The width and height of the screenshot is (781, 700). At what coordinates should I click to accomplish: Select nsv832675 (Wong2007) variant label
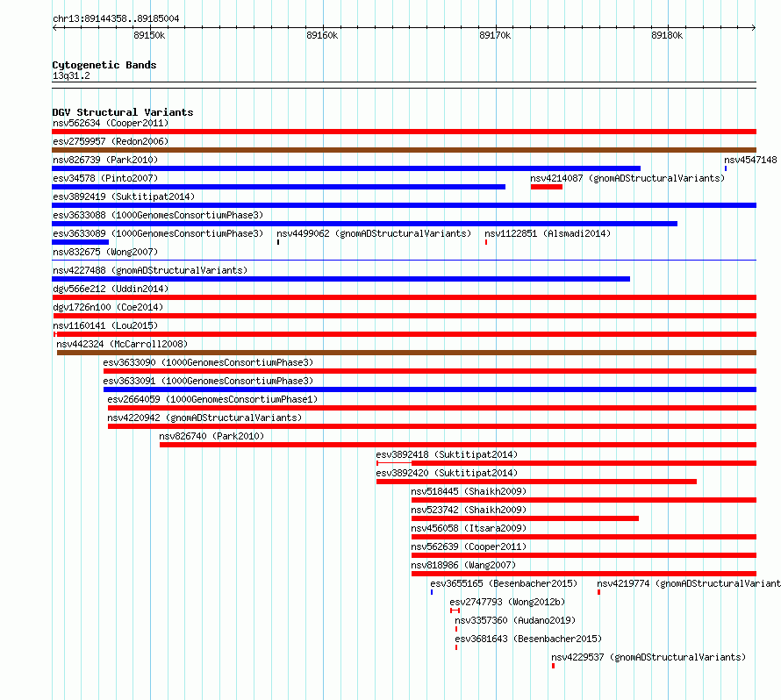coord(105,252)
